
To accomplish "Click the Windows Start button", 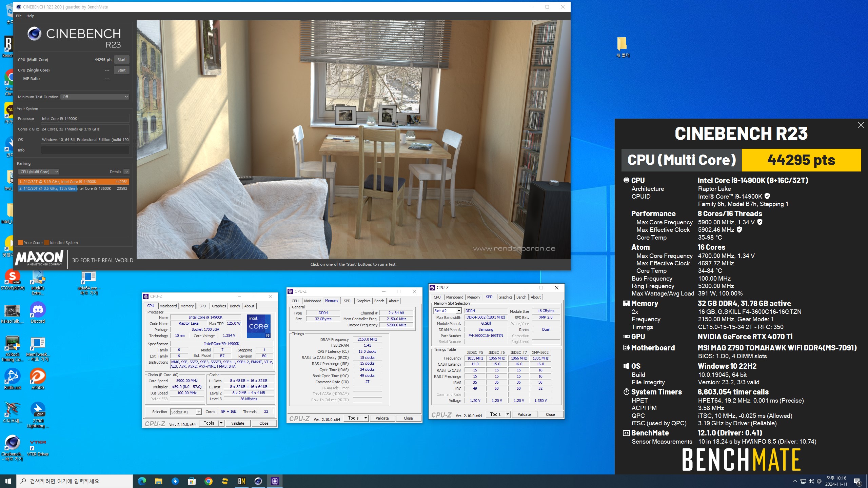I will [8, 481].
